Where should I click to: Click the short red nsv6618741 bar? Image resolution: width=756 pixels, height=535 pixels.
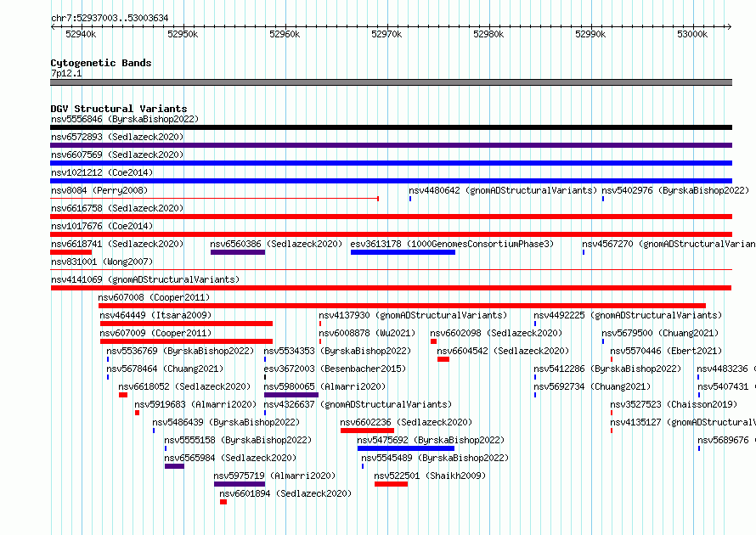coord(71,252)
